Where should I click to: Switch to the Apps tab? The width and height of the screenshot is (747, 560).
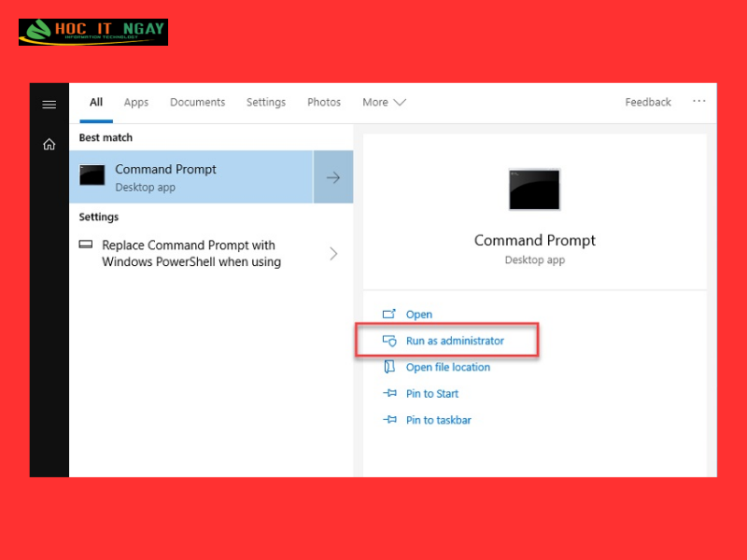coord(136,103)
